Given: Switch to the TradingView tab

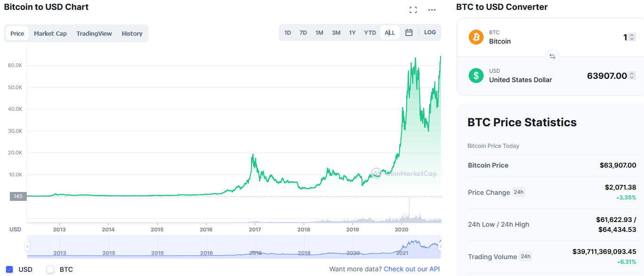Looking at the screenshot, I should pyautogui.click(x=94, y=33).
